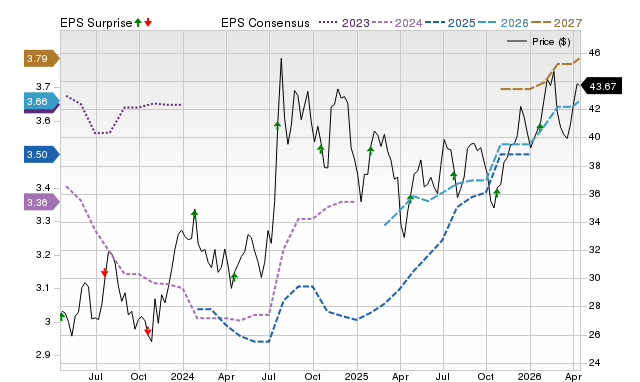Click the green up arrow beside EPS Surprise legend

click(x=138, y=23)
